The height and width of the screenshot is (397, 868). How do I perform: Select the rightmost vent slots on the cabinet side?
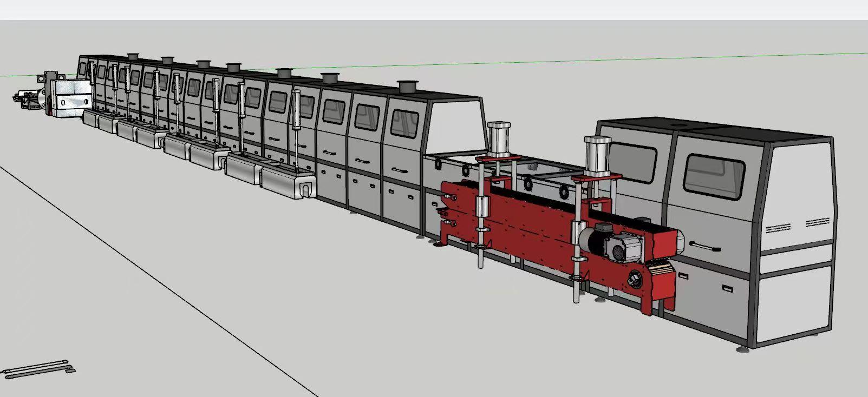coord(818,222)
